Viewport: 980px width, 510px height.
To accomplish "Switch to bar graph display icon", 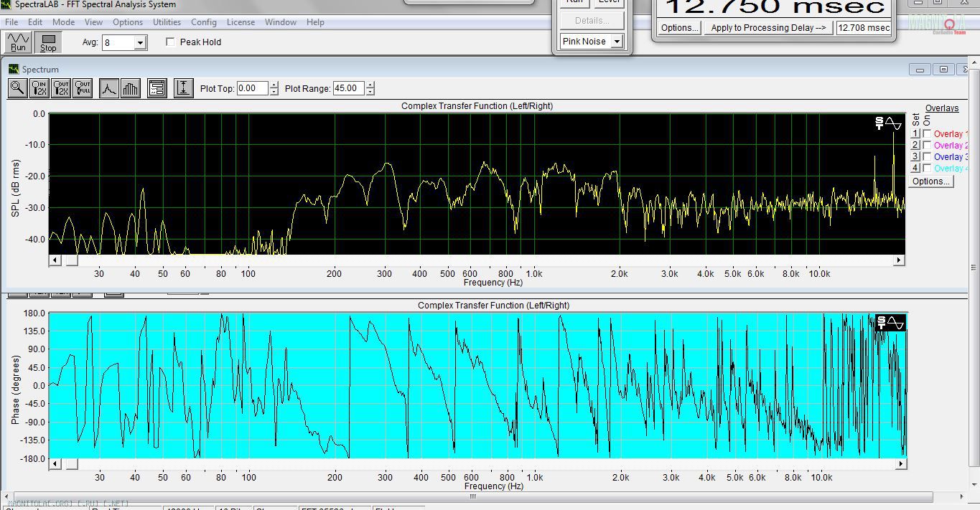I will click(131, 88).
